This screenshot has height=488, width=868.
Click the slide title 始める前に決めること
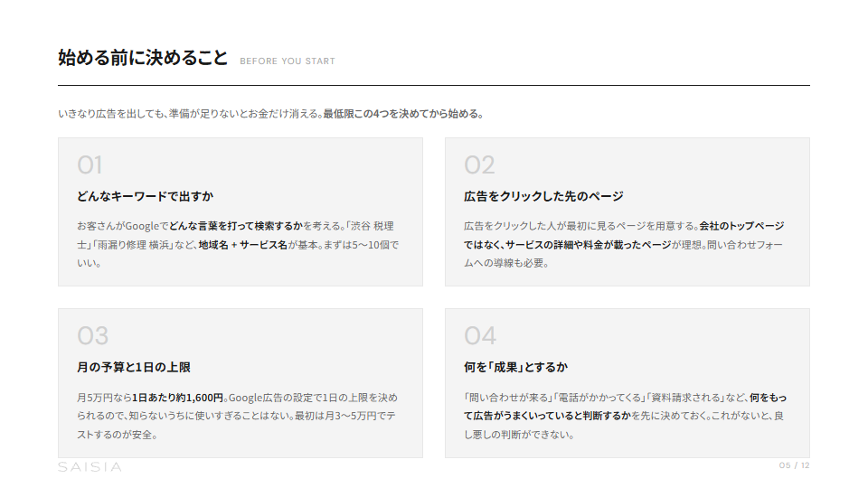coord(143,59)
